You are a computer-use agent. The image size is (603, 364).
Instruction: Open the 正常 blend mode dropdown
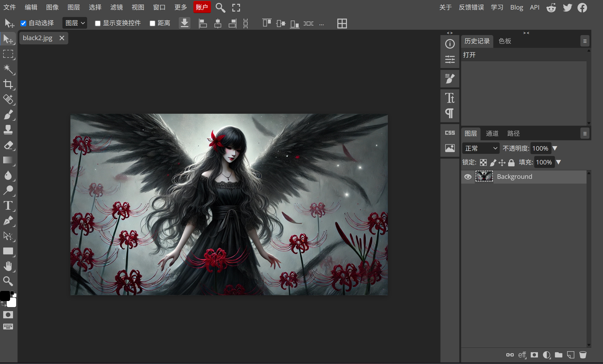(481, 148)
